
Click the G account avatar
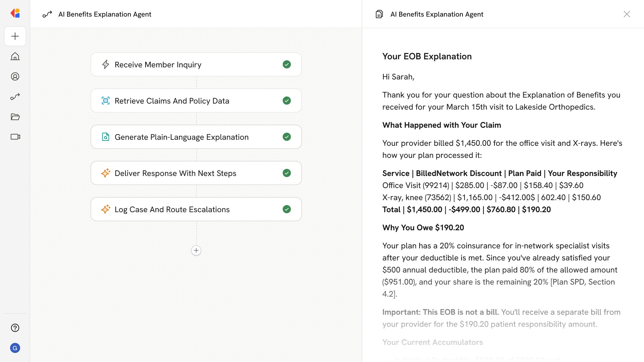(x=15, y=348)
